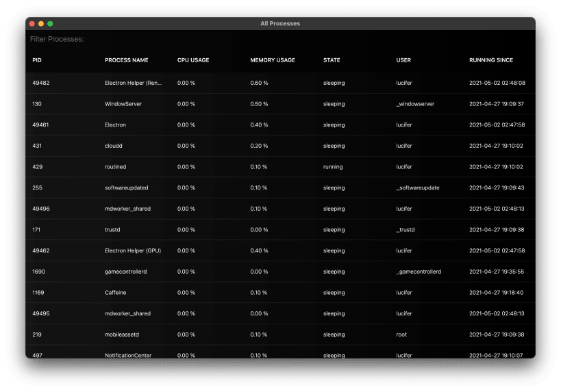The image size is (561, 392).
Task: Select the routined process name
Action: pyautogui.click(x=115, y=167)
